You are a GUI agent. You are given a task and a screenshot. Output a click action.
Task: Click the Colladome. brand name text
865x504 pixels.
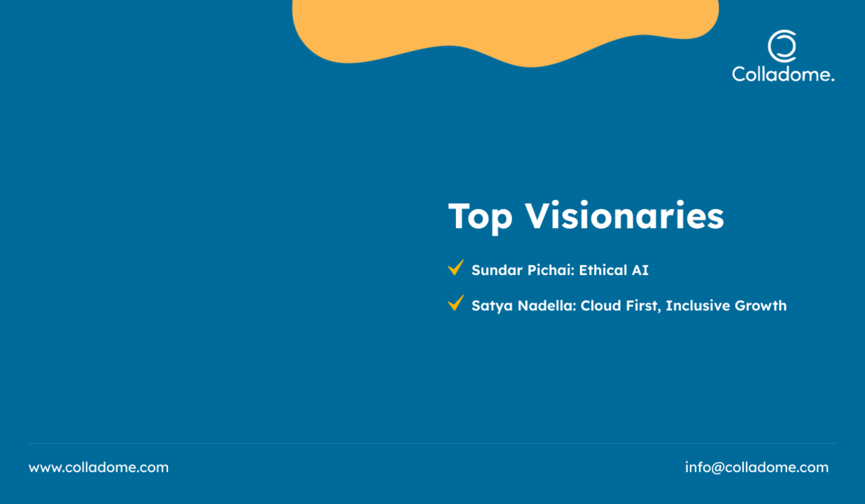point(783,74)
